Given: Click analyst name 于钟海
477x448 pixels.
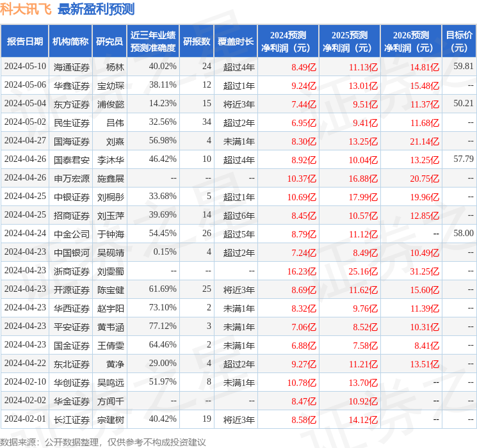Looking at the screenshot, I should [111, 234].
